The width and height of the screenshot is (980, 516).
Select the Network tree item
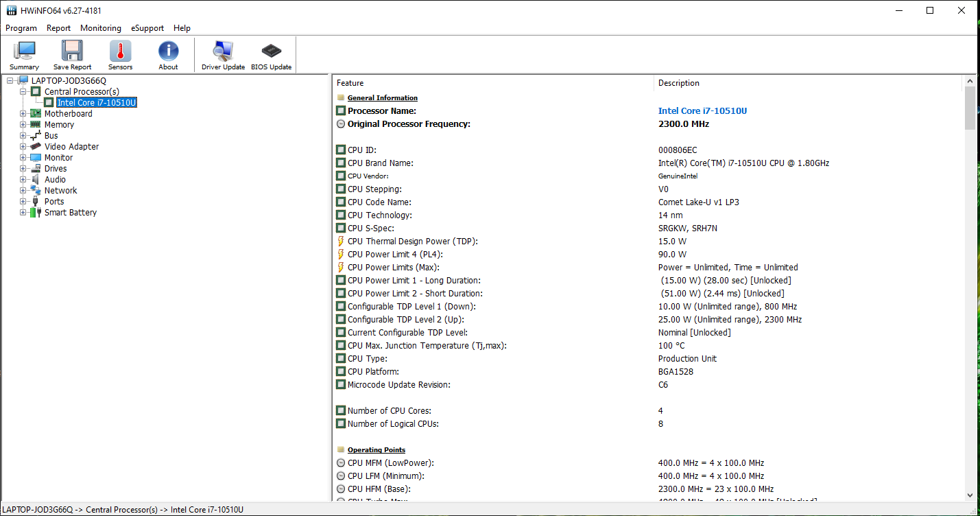coord(60,191)
